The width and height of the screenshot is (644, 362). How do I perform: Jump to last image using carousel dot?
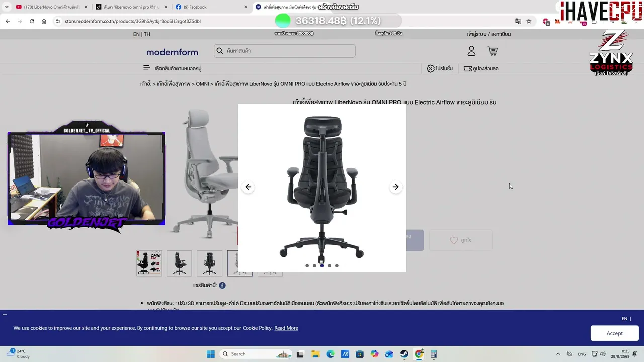coord(337,265)
